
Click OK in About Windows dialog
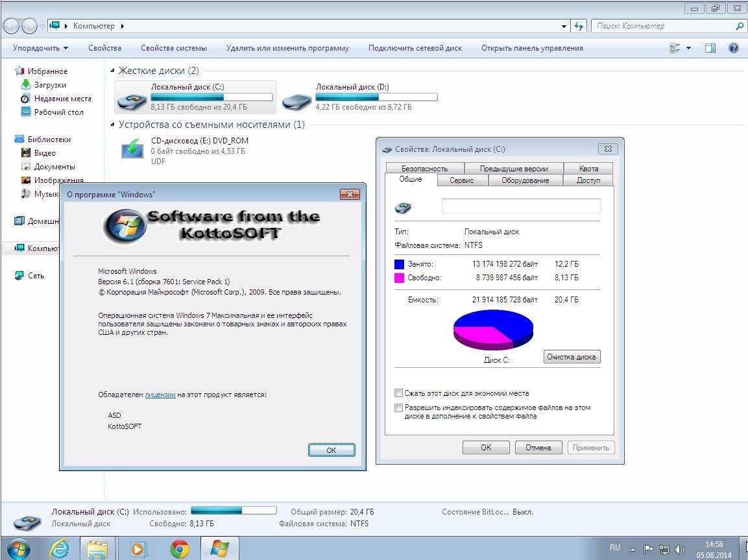point(332,450)
